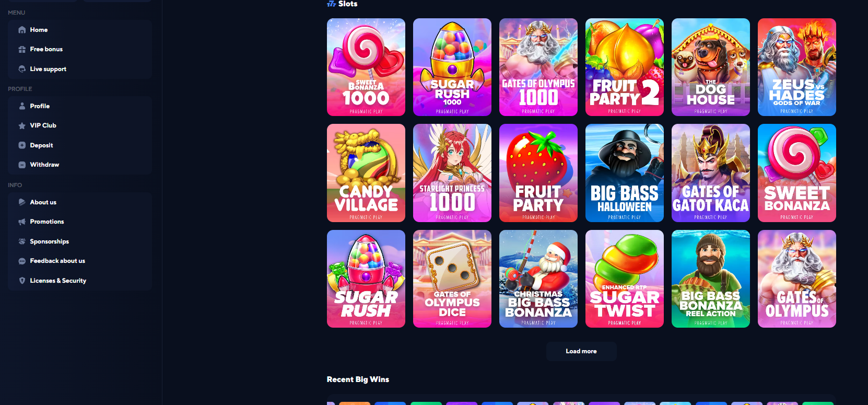Open The Dog House slot tile
This screenshot has height=405, width=868.
click(711, 67)
